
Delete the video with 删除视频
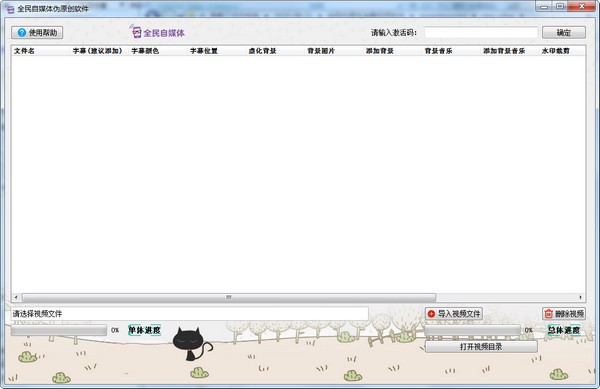564,314
